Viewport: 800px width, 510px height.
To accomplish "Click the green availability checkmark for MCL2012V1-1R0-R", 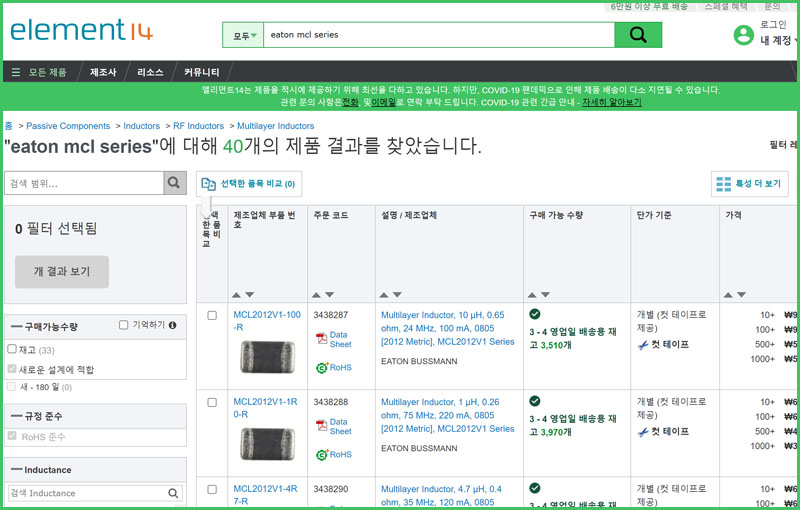I will pyautogui.click(x=535, y=401).
